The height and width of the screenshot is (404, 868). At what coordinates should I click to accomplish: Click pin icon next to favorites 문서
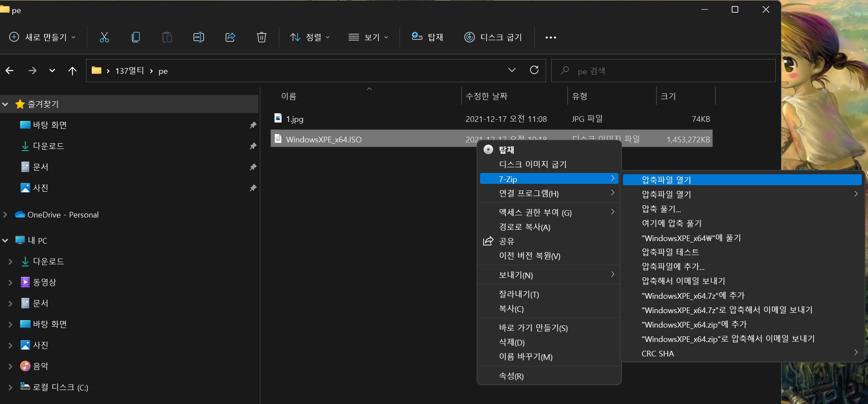click(x=253, y=167)
